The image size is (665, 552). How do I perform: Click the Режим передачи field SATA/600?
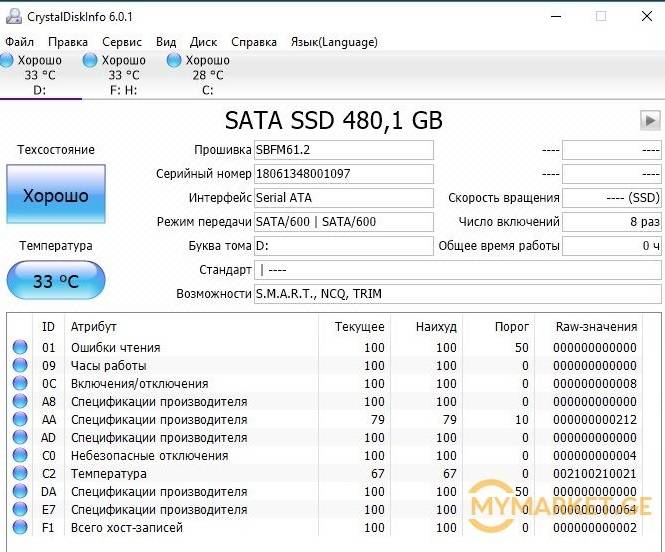pyautogui.click(x=344, y=222)
